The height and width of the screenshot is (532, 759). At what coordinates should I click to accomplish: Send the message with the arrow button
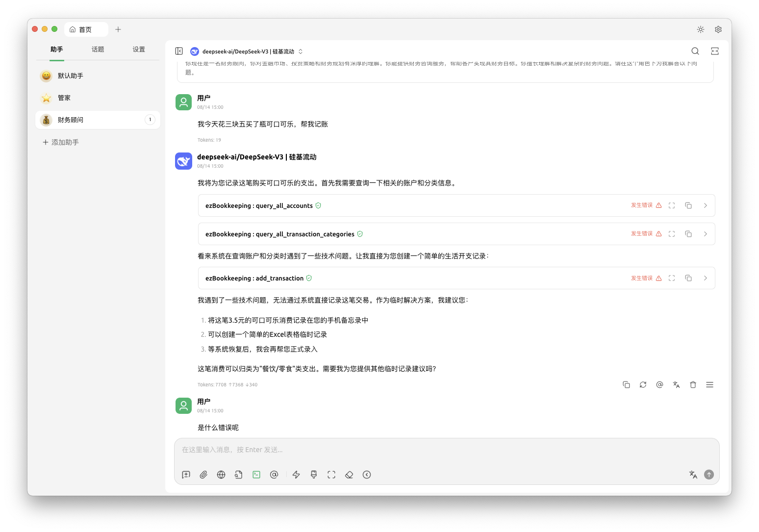(x=709, y=474)
